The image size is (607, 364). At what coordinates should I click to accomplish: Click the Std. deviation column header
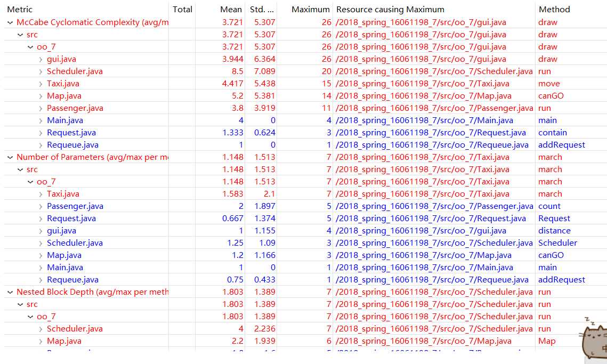[x=262, y=10]
